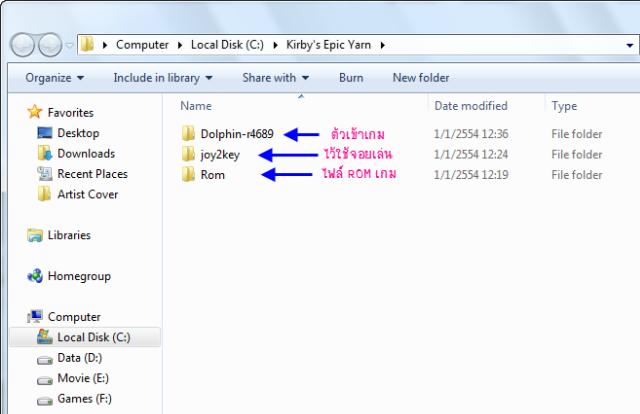Click Rom date 1/1/2554 12:19
The width and height of the screenshot is (640, 414).
(x=471, y=175)
